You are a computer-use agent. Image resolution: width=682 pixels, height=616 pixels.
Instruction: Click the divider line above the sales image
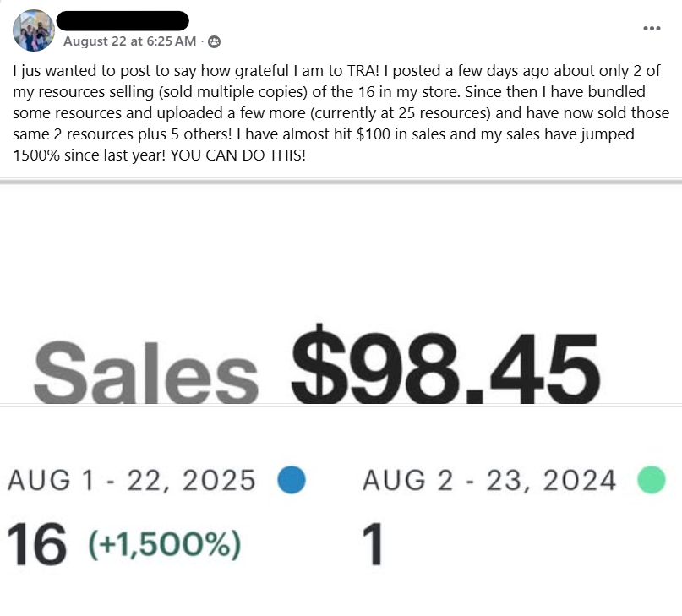click(x=341, y=180)
